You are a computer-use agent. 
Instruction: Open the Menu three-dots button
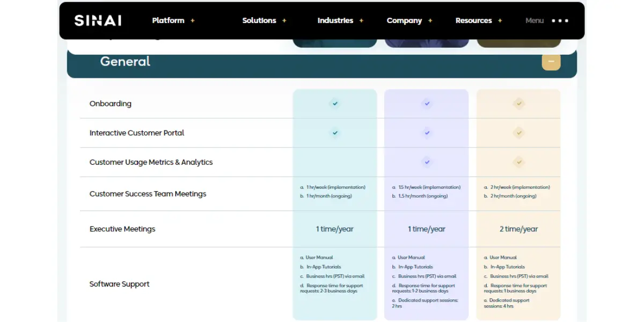pos(560,20)
